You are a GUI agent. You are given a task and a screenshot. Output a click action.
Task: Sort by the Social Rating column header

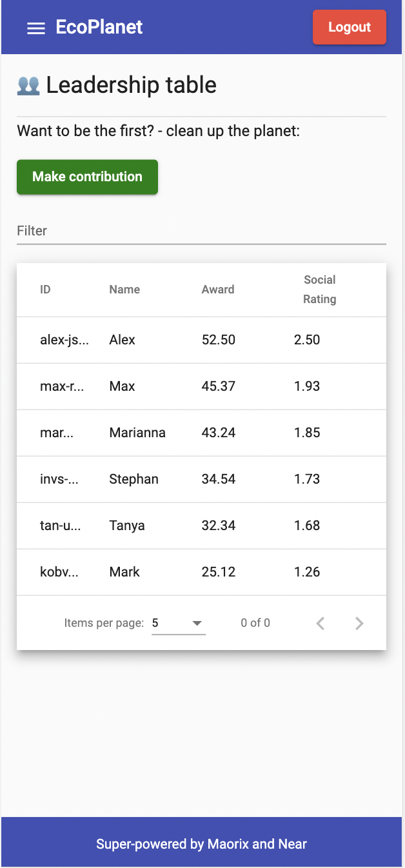coord(320,290)
